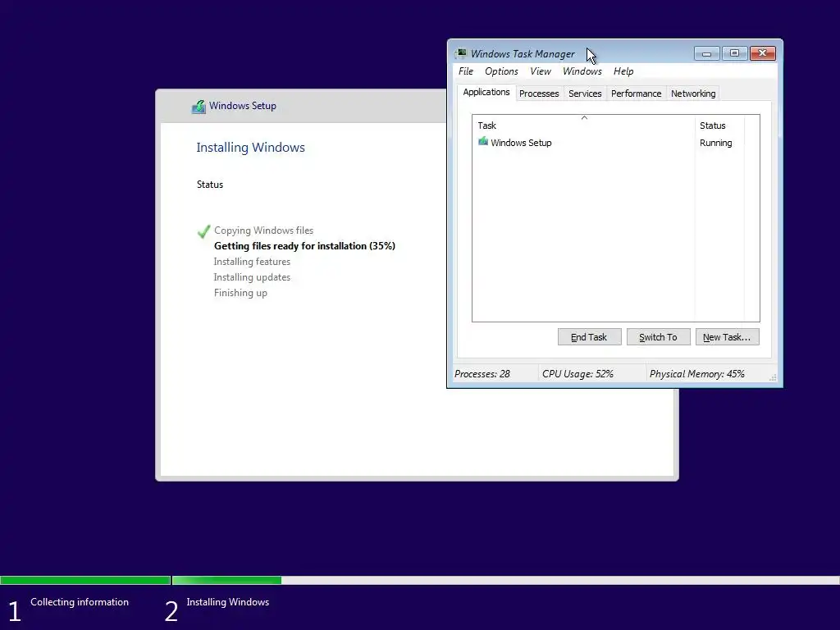The width and height of the screenshot is (840, 630).
Task: Click the Status label in Windows Setup
Action: (x=209, y=185)
